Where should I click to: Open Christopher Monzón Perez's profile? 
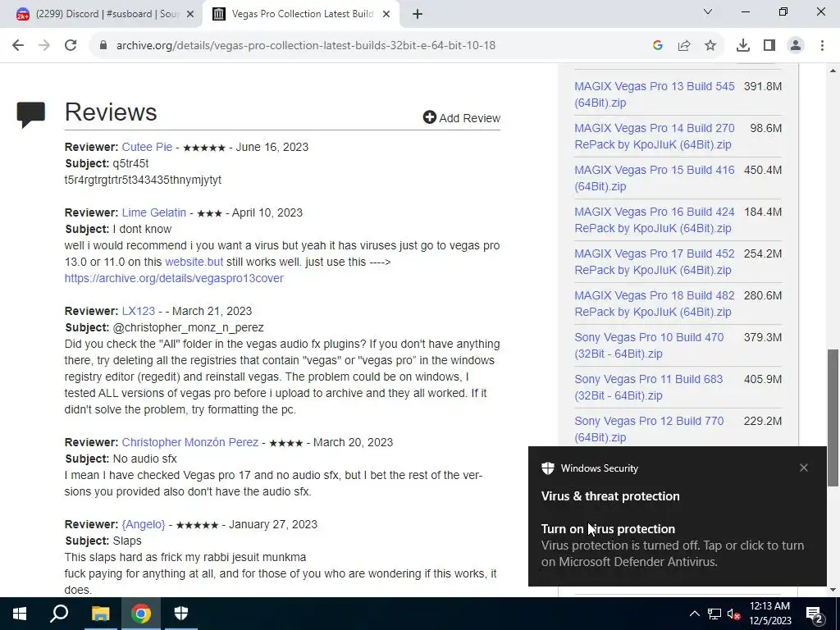(190, 442)
